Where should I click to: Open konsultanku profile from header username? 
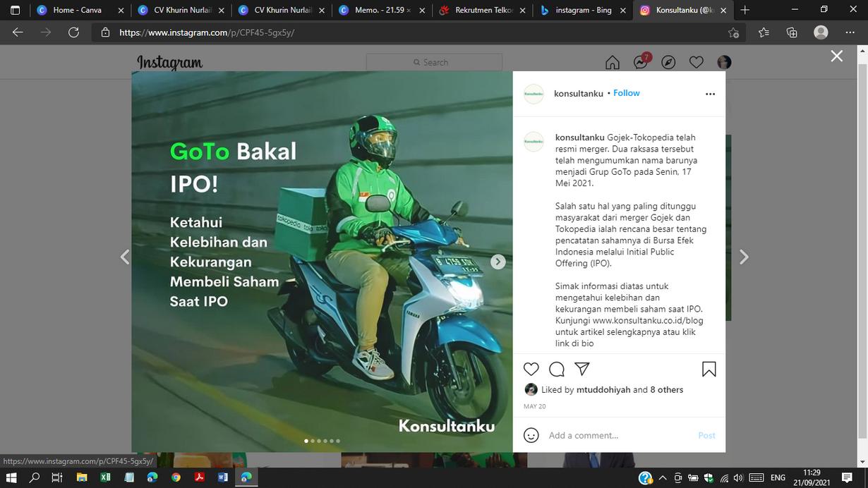tap(579, 93)
